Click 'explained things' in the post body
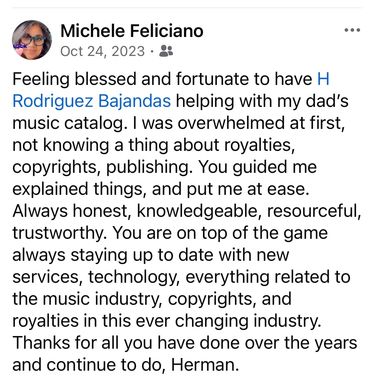The width and height of the screenshot is (370, 386). click(79, 189)
